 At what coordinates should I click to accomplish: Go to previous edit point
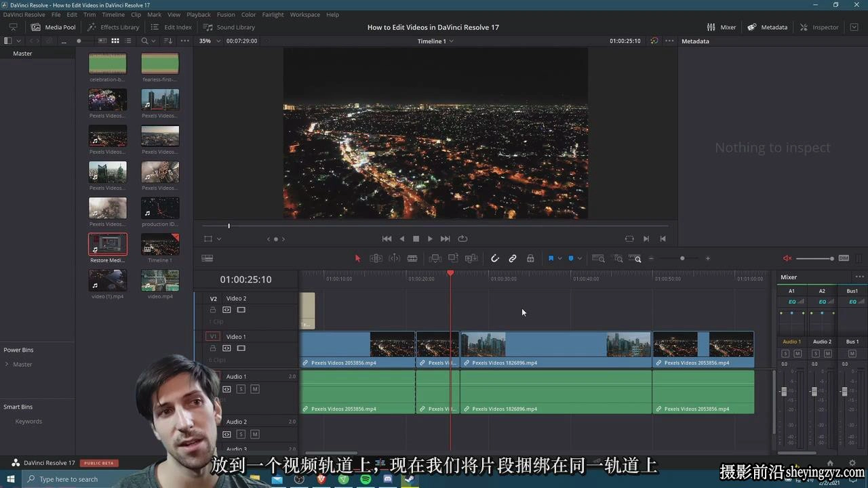(x=663, y=239)
